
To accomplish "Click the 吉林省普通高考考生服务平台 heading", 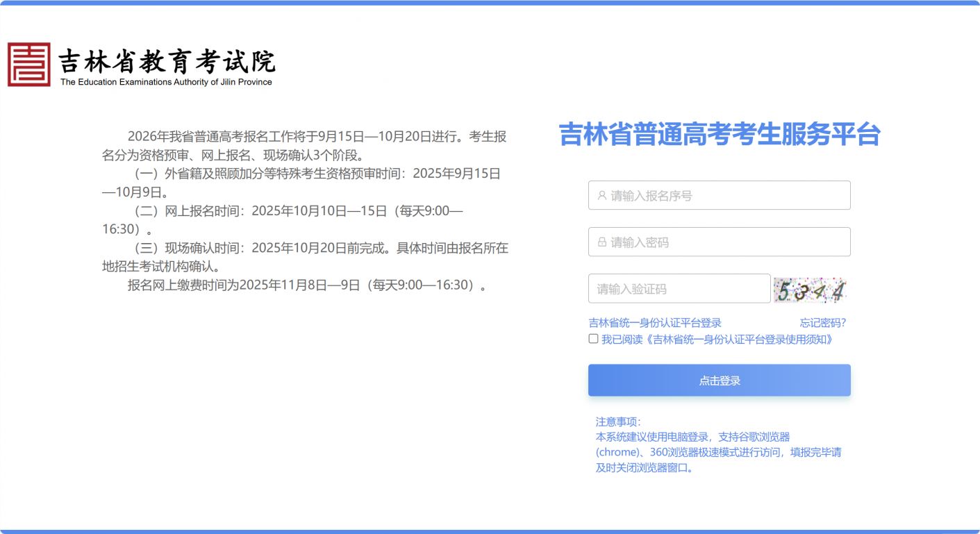I will pos(720,134).
